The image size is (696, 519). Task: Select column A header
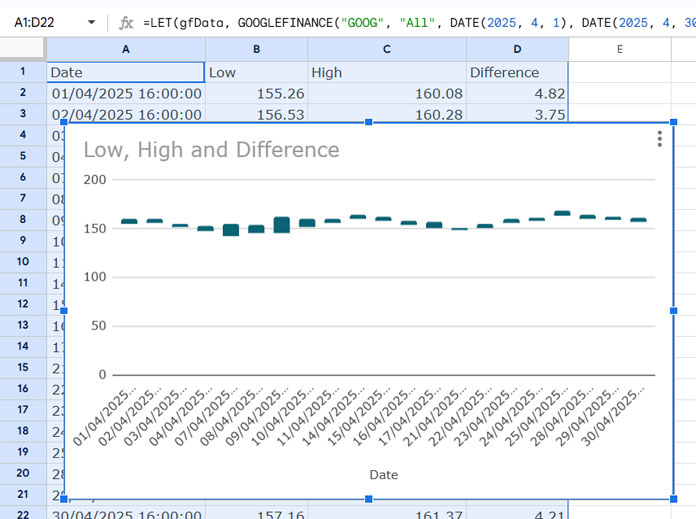coord(126,49)
